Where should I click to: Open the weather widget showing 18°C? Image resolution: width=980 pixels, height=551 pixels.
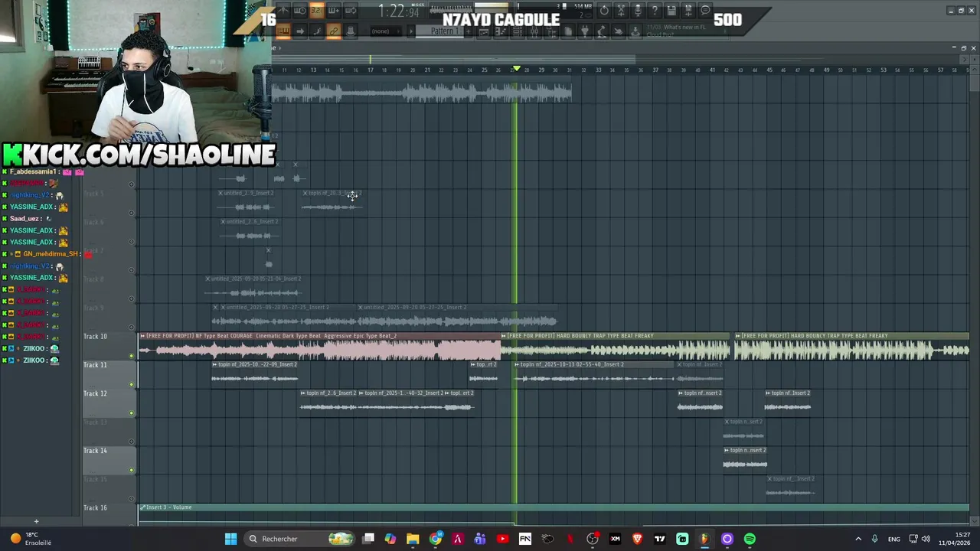[31, 539]
